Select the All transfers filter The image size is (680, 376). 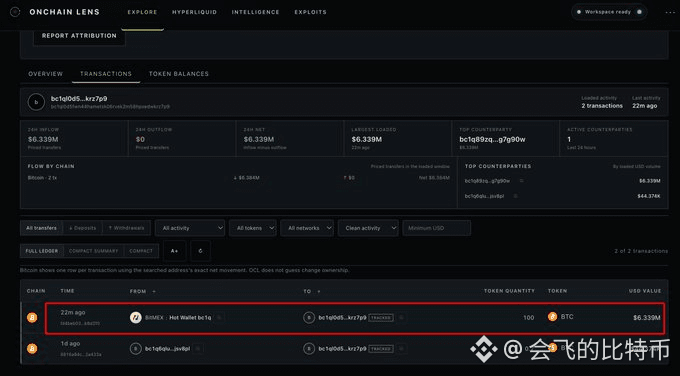[x=41, y=228]
